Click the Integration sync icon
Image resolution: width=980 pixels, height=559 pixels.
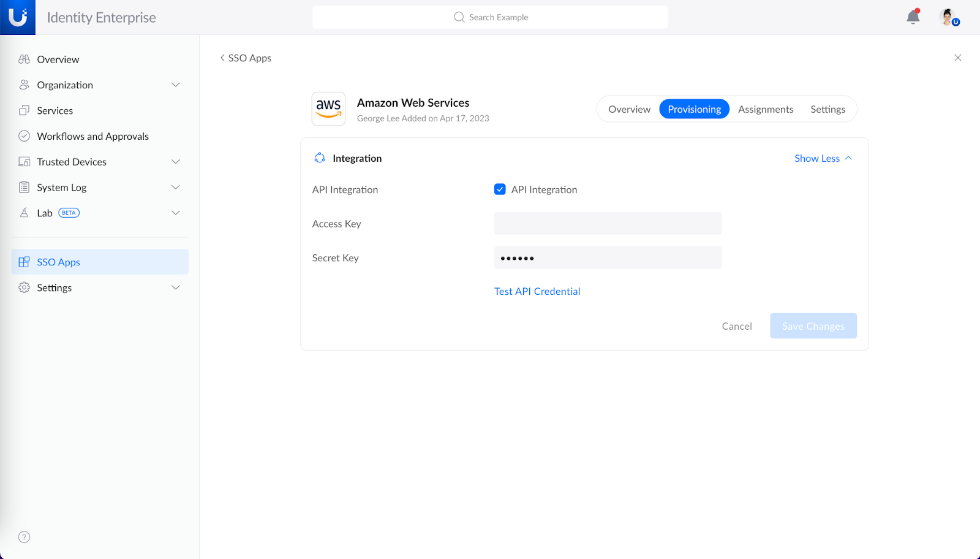pos(320,158)
